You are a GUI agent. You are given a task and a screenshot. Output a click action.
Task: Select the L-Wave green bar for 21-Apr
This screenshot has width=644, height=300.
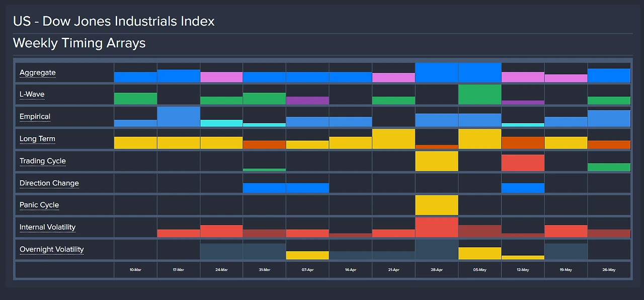click(x=393, y=101)
